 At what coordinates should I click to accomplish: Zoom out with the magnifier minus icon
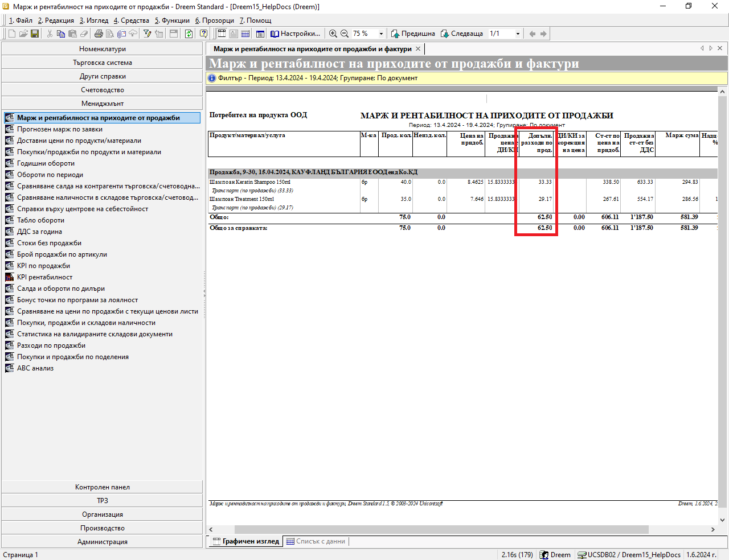click(345, 34)
